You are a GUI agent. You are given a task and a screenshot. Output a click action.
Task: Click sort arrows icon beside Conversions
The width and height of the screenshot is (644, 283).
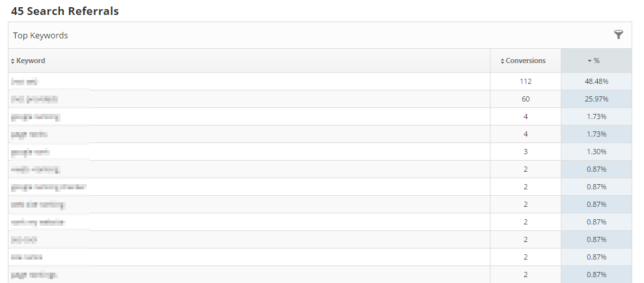coord(502,61)
